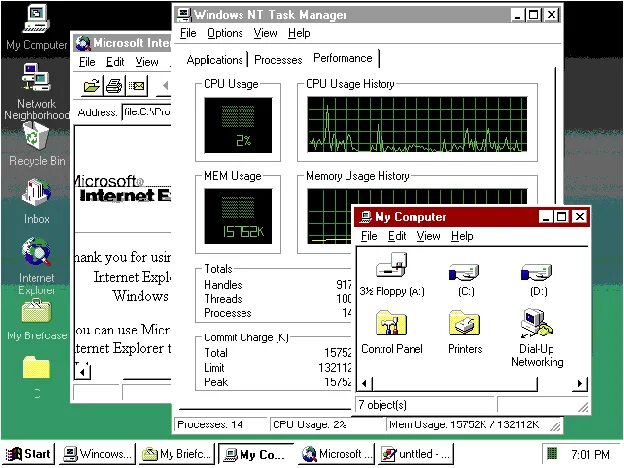The width and height of the screenshot is (624, 468).
Task: Click the 7:01 PM clock
Action: [x=590, y=454]
